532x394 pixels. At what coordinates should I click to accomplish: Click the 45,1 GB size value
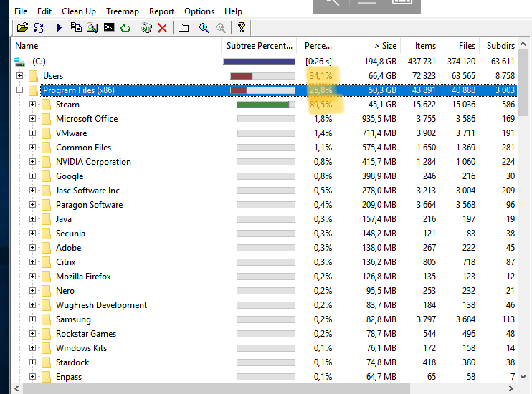(382, 105)
